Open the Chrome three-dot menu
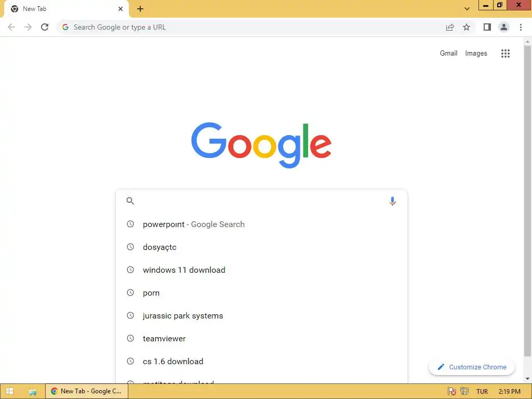532x399 pixels. 521,27
